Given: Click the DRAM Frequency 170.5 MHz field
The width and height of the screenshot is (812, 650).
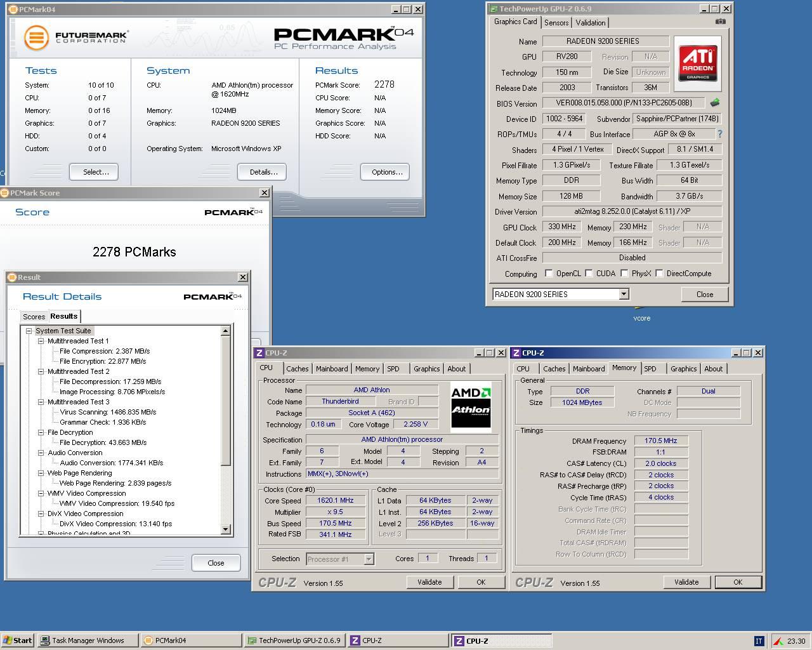Looking at the screenshot, I should (661, 441).
